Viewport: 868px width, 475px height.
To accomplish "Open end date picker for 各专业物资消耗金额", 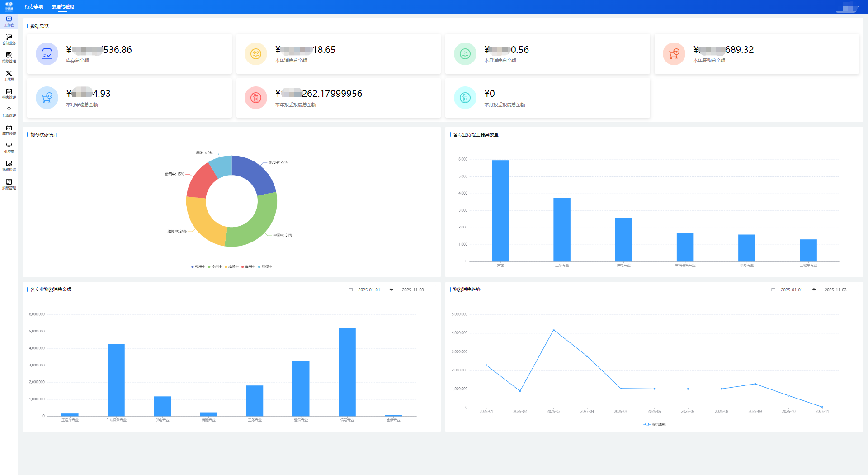I will point(412,290).
